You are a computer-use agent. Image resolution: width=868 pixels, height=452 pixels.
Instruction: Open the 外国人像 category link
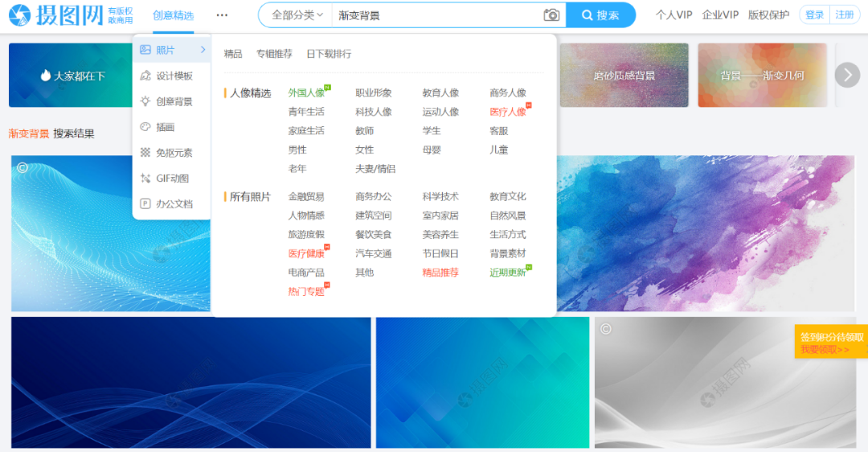tap(306, 93)
